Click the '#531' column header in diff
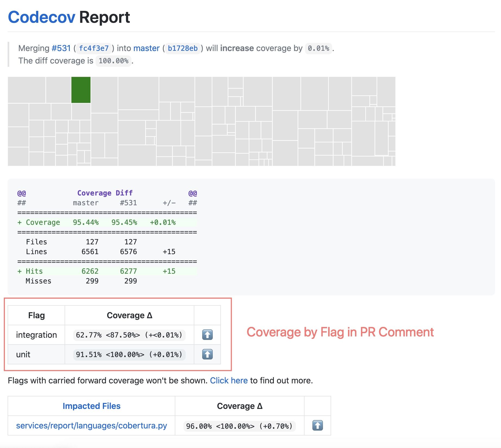Screen dimensions: 501x448 [128, 203]
